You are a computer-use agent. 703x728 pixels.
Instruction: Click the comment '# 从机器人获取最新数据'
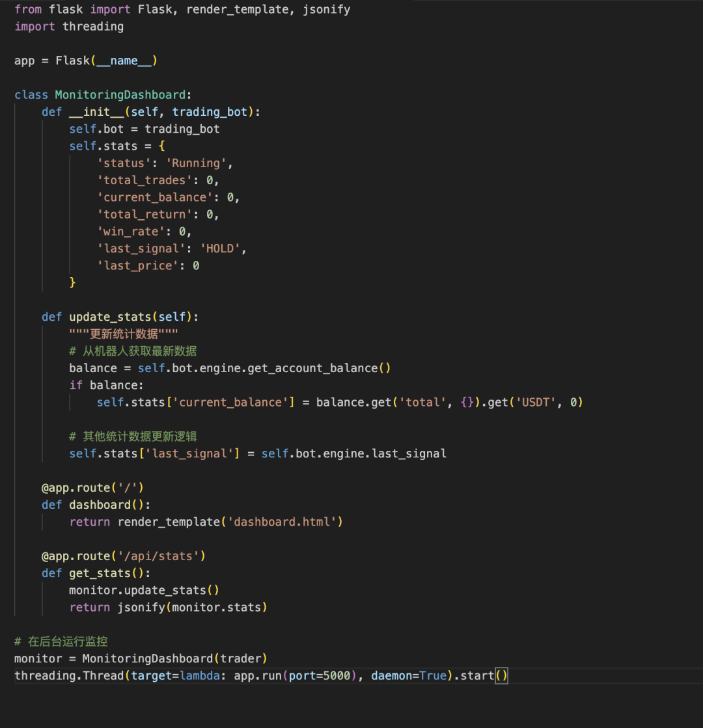(133, 351)
